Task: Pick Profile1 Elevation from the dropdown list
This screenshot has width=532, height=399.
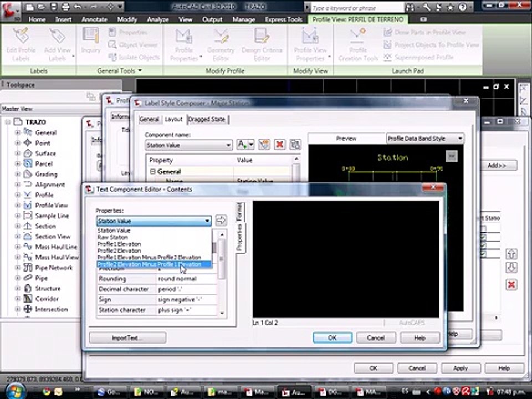Action: (119, 244)
